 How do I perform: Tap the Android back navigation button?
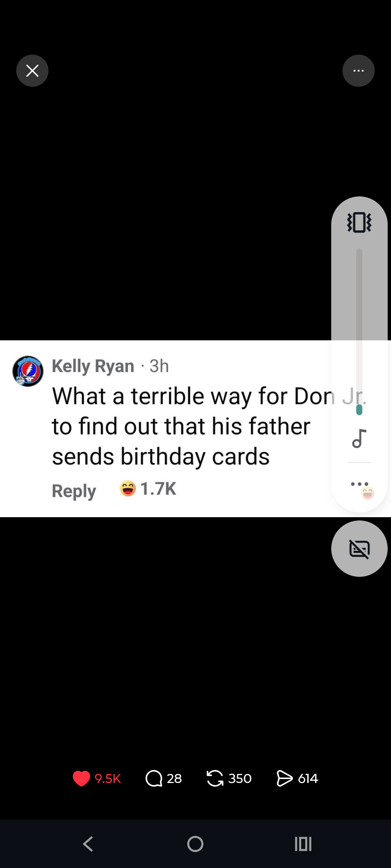[88, 844]
